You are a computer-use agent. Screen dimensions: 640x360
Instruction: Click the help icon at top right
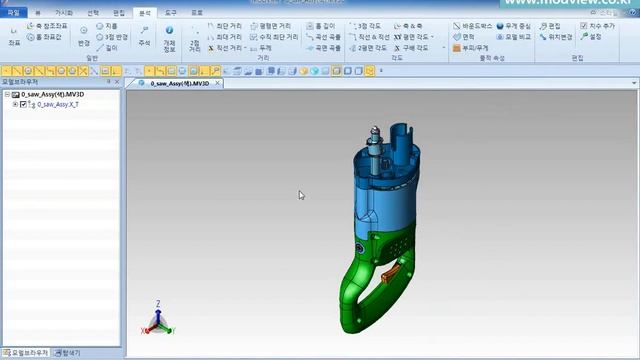633,13
